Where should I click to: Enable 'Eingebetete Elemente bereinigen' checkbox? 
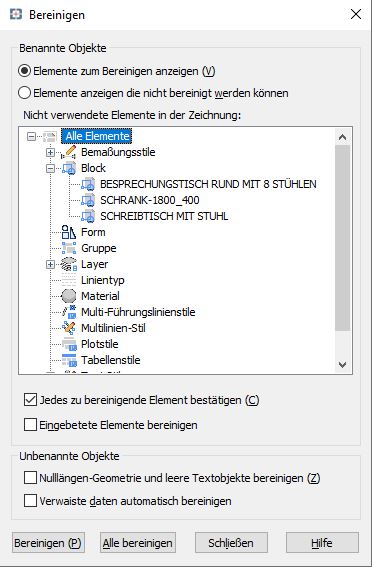point(30,425)
